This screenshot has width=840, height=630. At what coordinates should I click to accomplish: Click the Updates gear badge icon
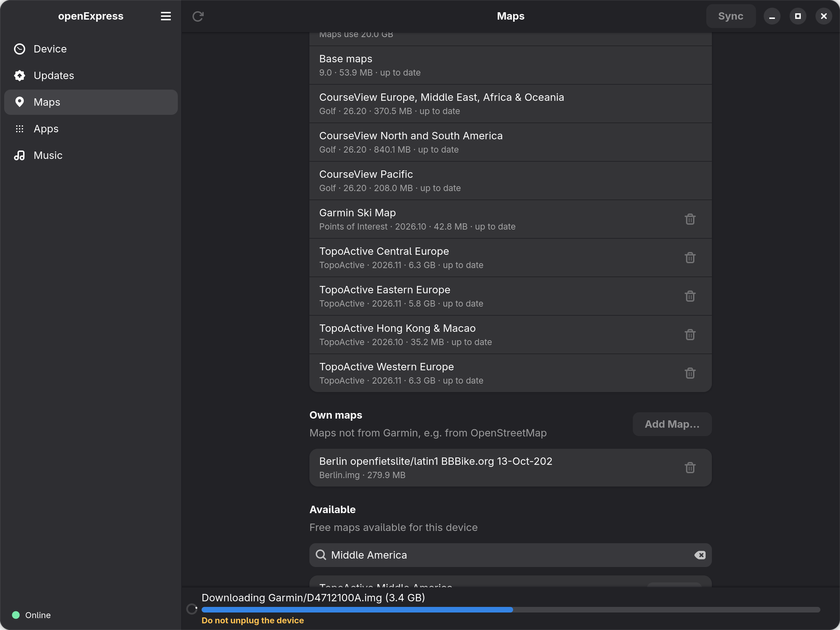pyautogui.click(x=20, y=76)
